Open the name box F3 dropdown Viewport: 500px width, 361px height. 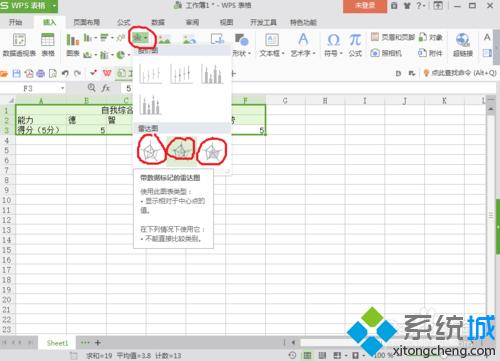pos(62,88)
